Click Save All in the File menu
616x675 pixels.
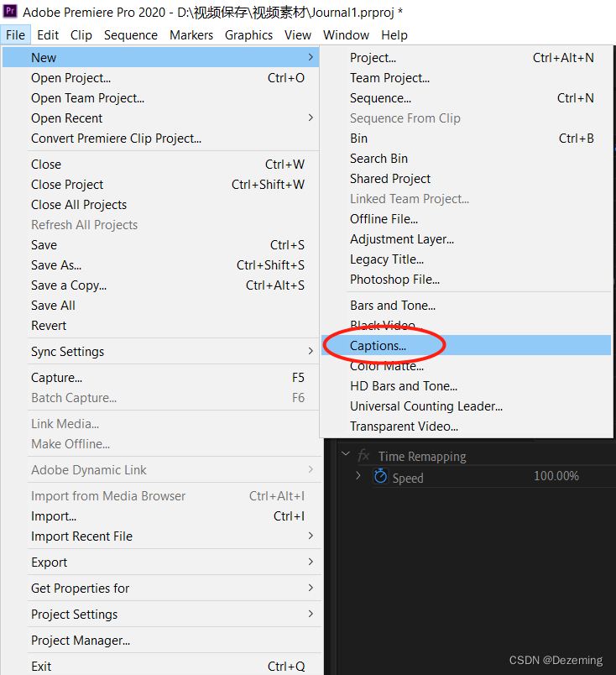[160, 306]
